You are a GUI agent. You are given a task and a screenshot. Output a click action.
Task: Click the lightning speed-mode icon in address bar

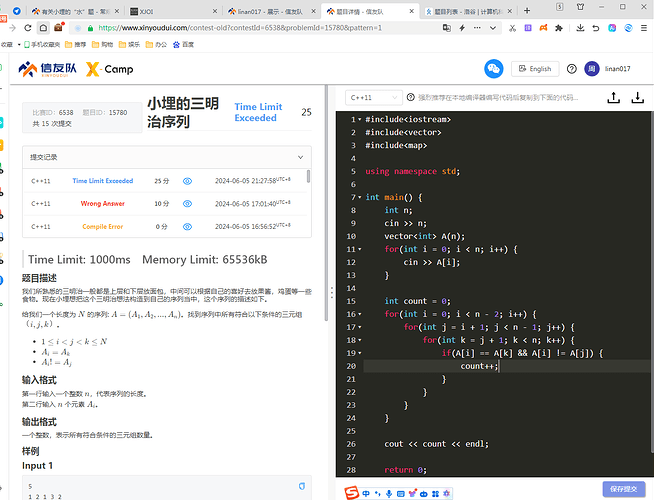[x=462, y=28]
